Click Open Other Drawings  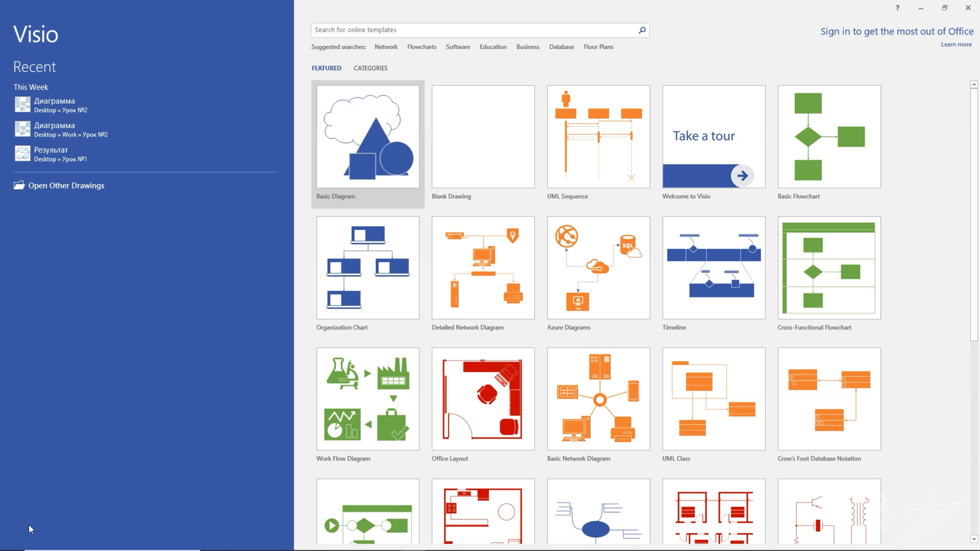click(x=66, y=185)
